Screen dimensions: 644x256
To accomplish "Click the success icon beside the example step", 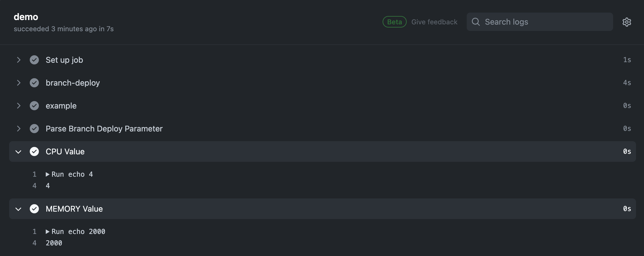I will coord(34,106).
